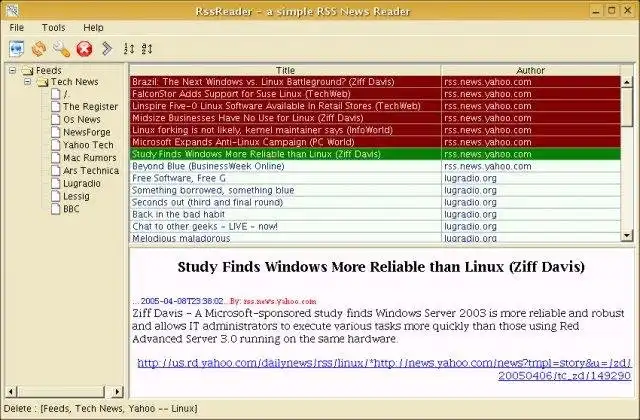640x420 pixels.
Task: Select the Yahoo Tech feed
Action: [x=88, y=145]
